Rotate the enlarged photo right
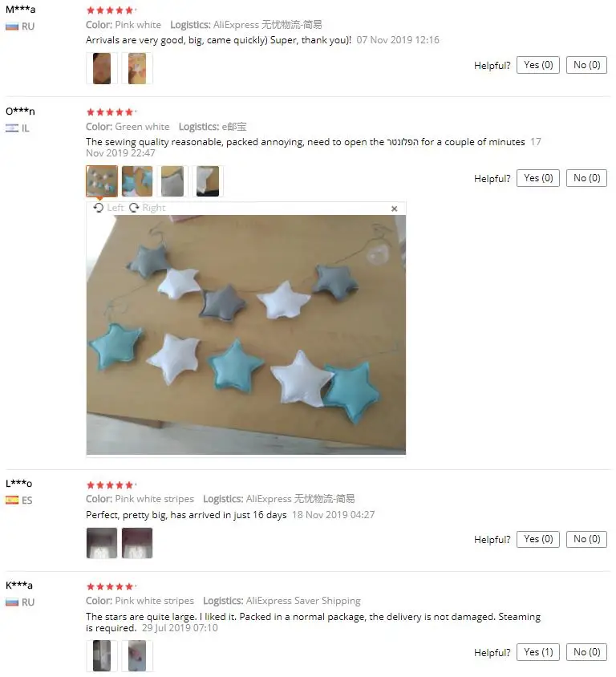The width and height of the screenshot is (616, 677). point(148,208)
